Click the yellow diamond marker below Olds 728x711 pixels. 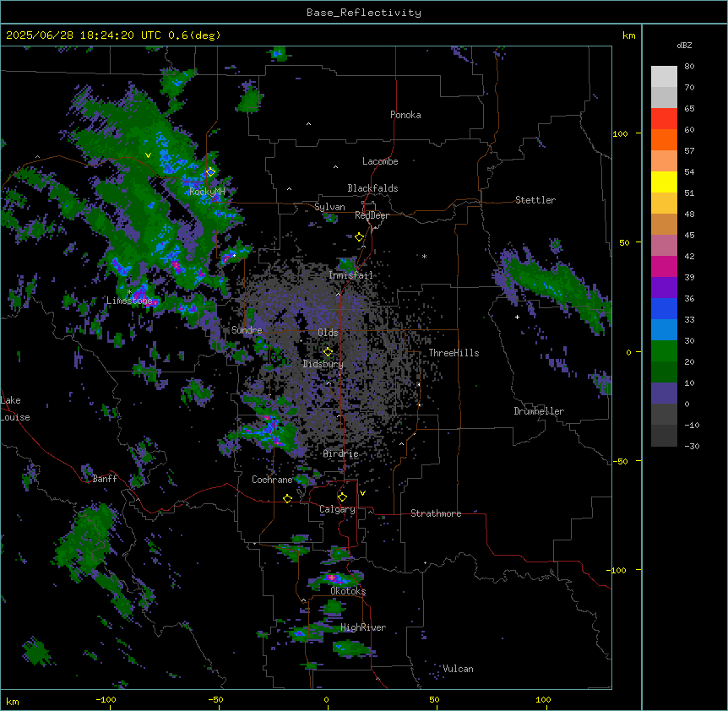pos(328,351)
